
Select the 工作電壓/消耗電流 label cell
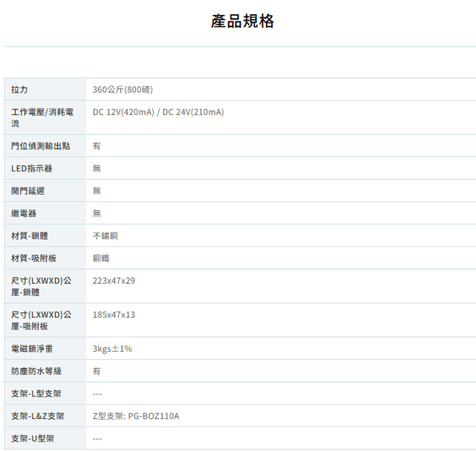(x=42, y=118)
